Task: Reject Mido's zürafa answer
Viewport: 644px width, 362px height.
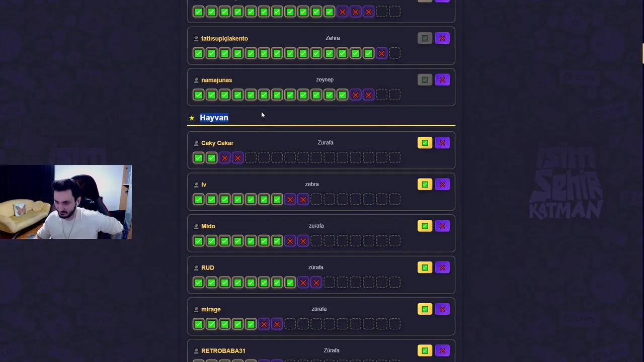Action: [442, 226]
